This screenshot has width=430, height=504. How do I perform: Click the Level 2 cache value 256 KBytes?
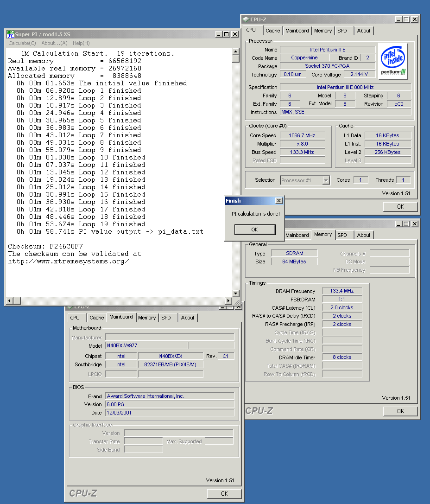click(388, 152)
